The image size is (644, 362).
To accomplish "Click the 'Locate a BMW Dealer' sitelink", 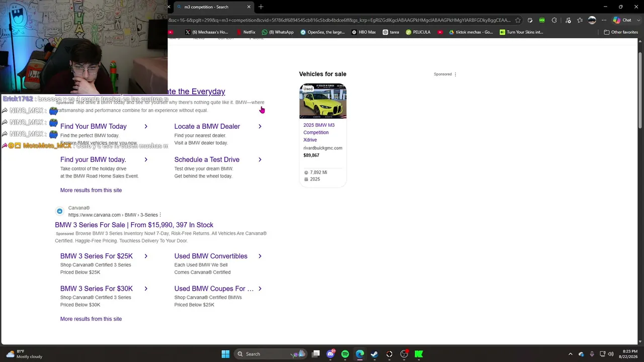I will click(207, 126).
